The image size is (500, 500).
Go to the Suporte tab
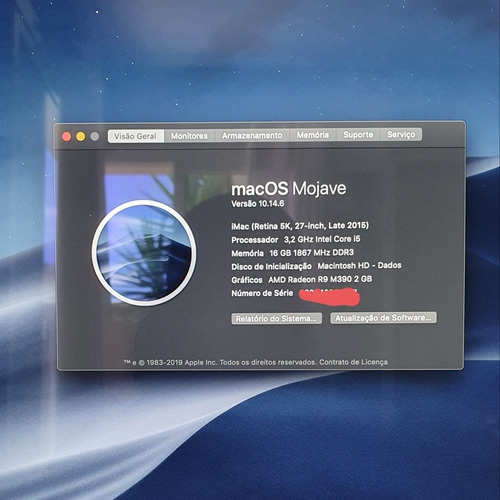pos(358,135)
